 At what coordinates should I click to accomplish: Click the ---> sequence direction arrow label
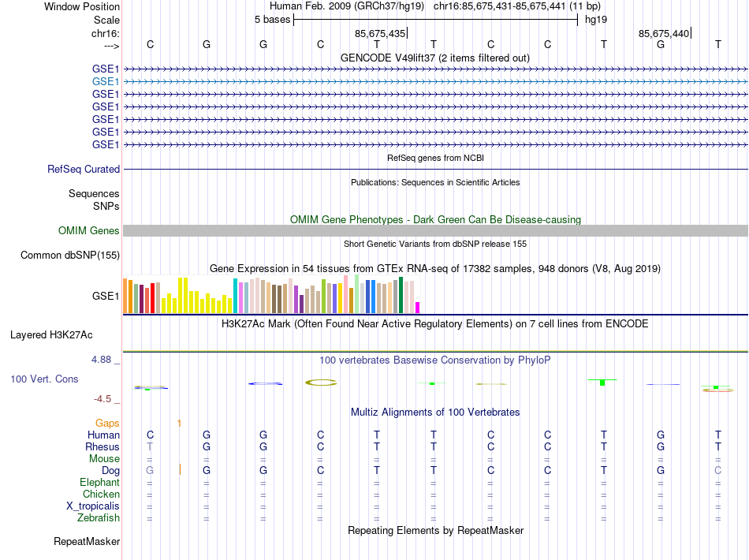pyautogui.click(x=112, y=46)
